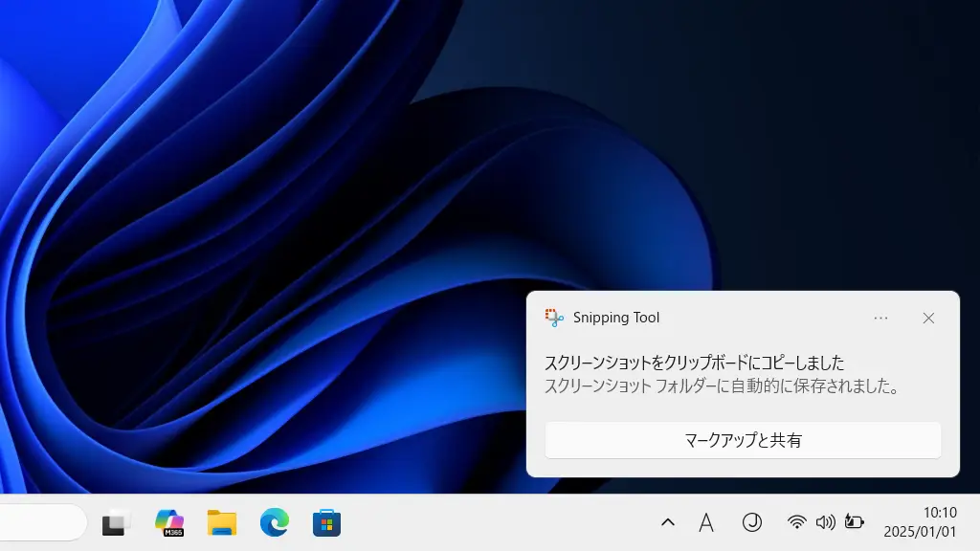This screenshot has height=551, width=980.
Task: Click the マークアップと共有 button
Action: click(x=743, y=440)
